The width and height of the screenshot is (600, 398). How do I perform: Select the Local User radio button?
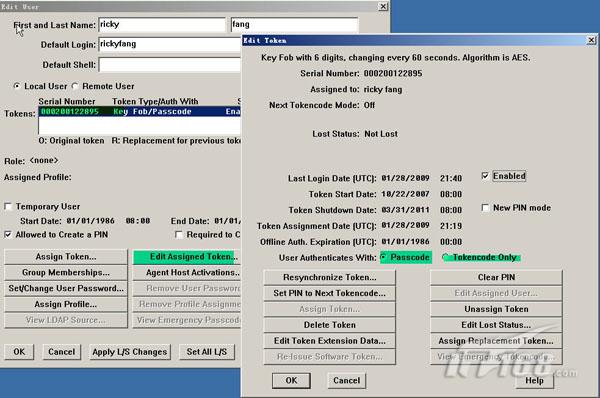(16, 86)
